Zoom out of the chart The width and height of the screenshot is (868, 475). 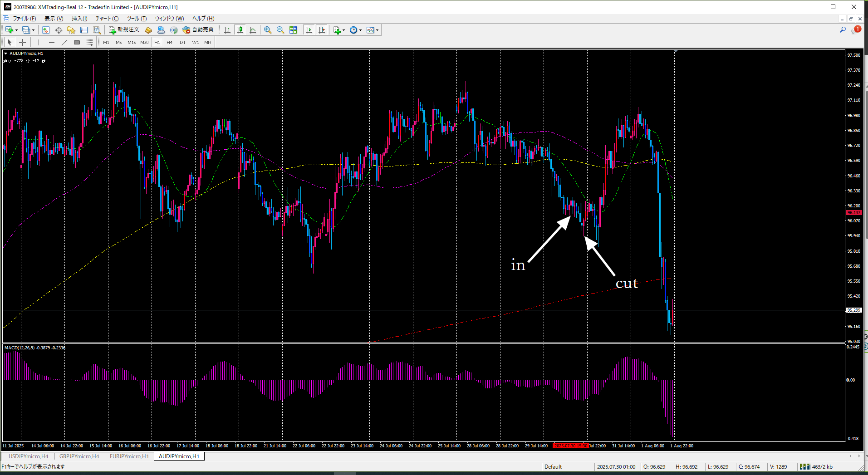tap(280, 30)
